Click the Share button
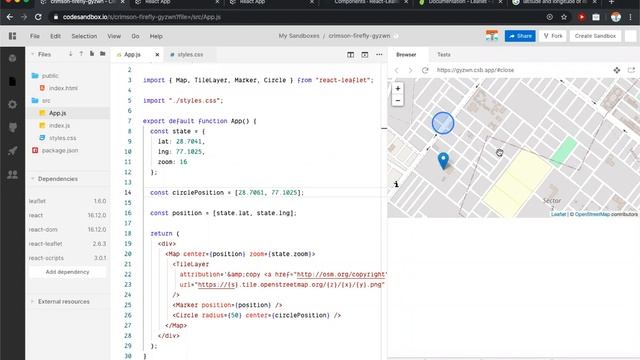Viewport: 640px width, 360px height. (520, 36)
